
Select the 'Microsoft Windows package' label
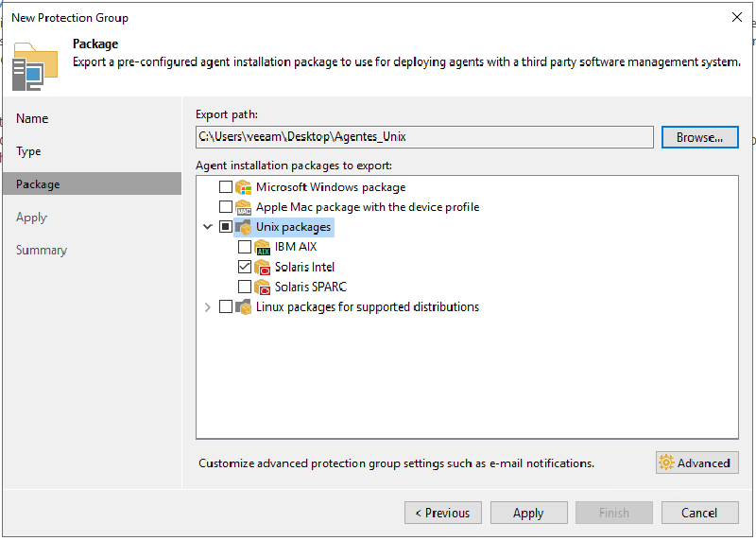[x=331, y=187]
